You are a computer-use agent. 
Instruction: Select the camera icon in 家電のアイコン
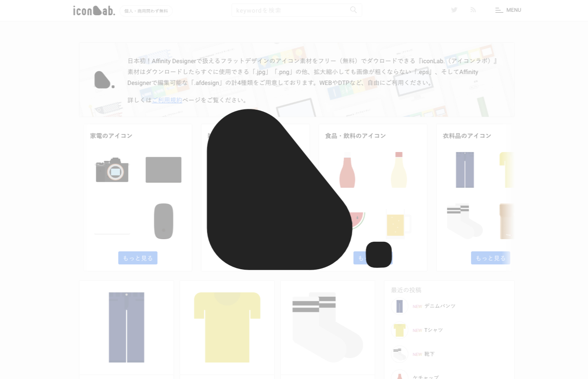(x=112, y=170)
